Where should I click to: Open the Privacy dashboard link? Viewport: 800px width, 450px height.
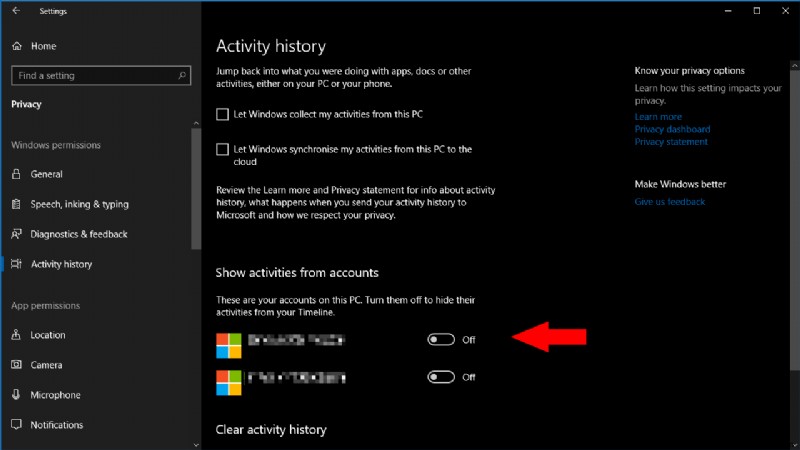click(x=672, y=129)
